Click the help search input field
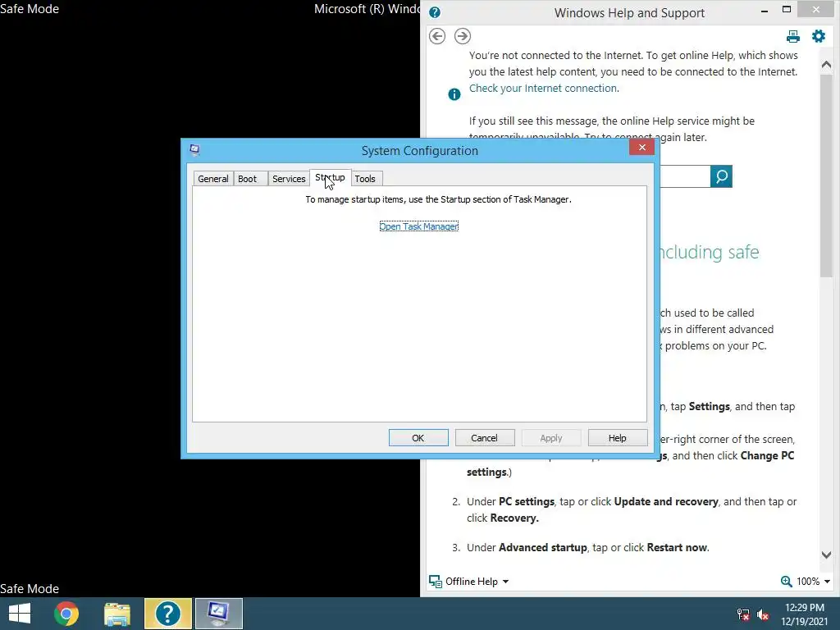 pyautogui.click(x=685, y=176)
